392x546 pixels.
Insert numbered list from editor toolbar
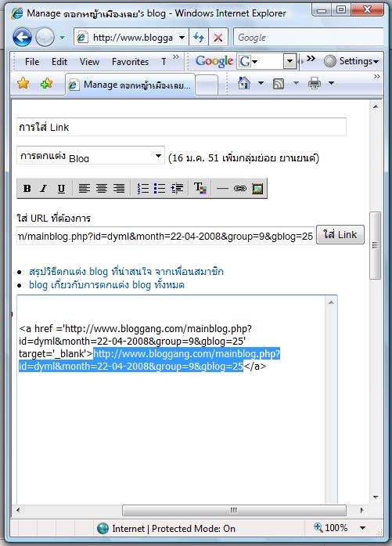(x=143, y=188)
